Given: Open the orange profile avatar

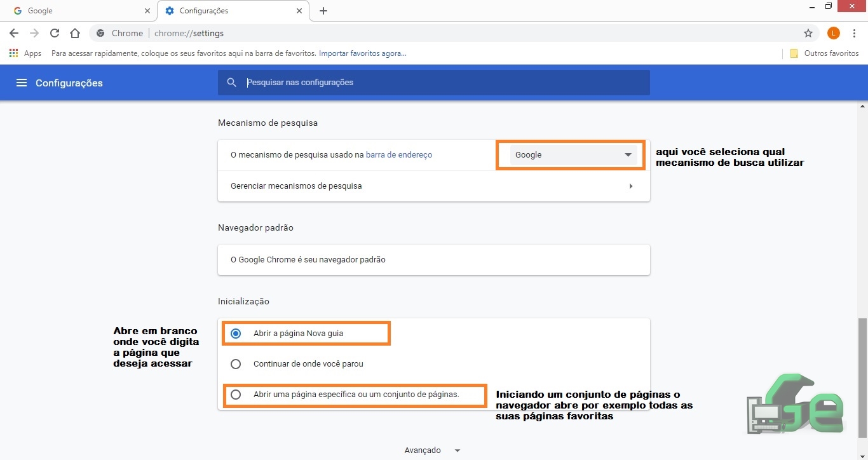Looking at the screenshot, I should [834, 33].
